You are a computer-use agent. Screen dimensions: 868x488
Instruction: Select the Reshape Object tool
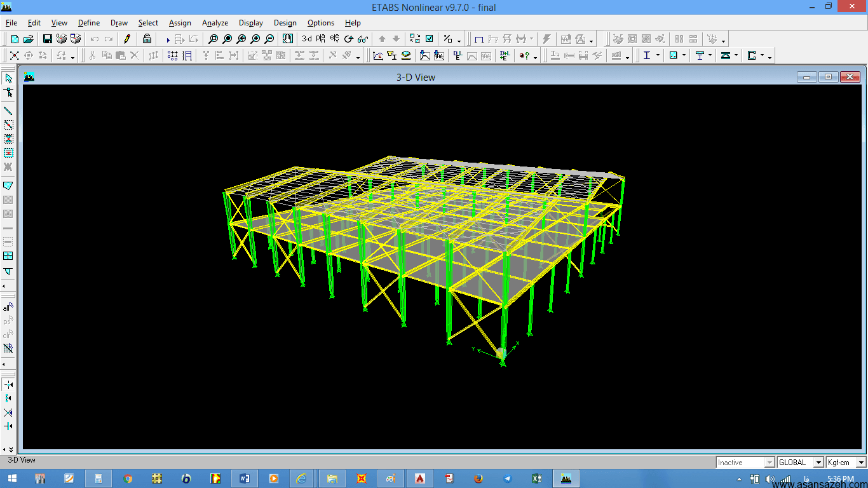point(8,92)
